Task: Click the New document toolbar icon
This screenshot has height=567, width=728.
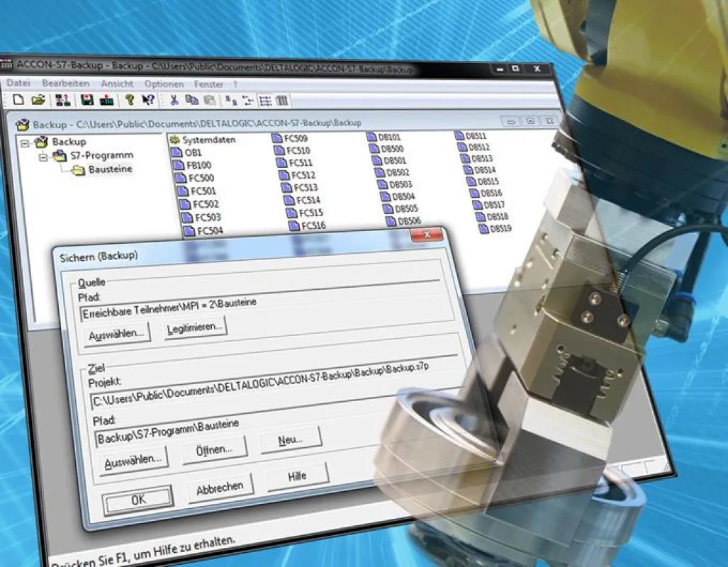Action: coord(18,100)
